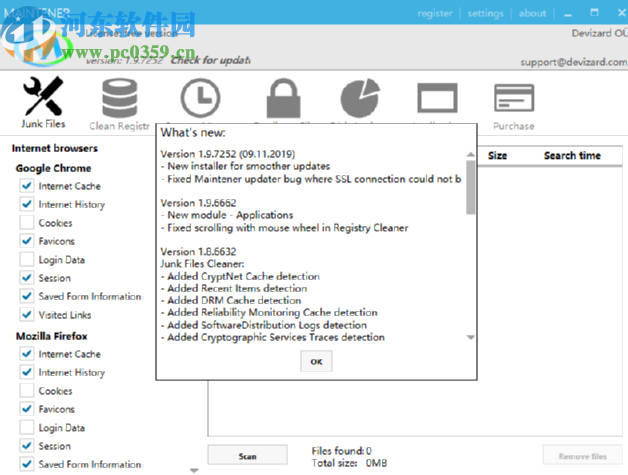Check Firefox Login Data checkbox

tap(27, 427)
